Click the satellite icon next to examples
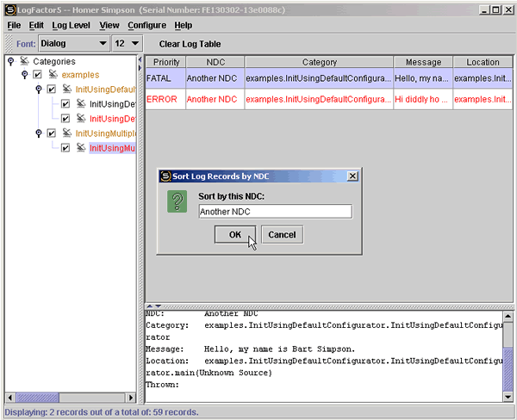The image size is (517, 420). point(53,75)
